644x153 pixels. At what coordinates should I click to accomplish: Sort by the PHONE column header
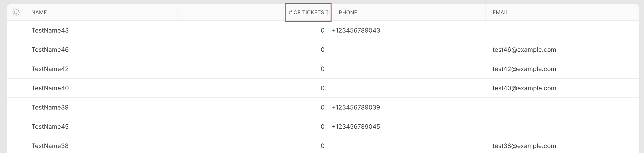click(348, 13)
